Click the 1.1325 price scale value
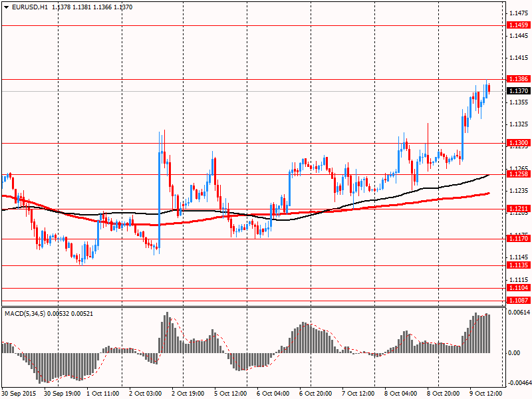The width and height of the screenshot is (532, 399). (x=519, y=124)
